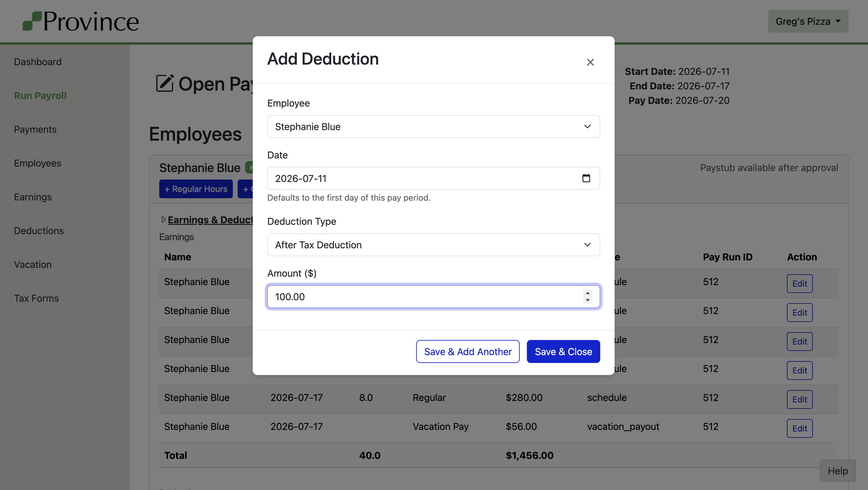The width and height of the screenshot is (868, 490).
Task: Click the 'Defaults to the first day' hint
Action: pyautogui.click(x=349, y=198)
